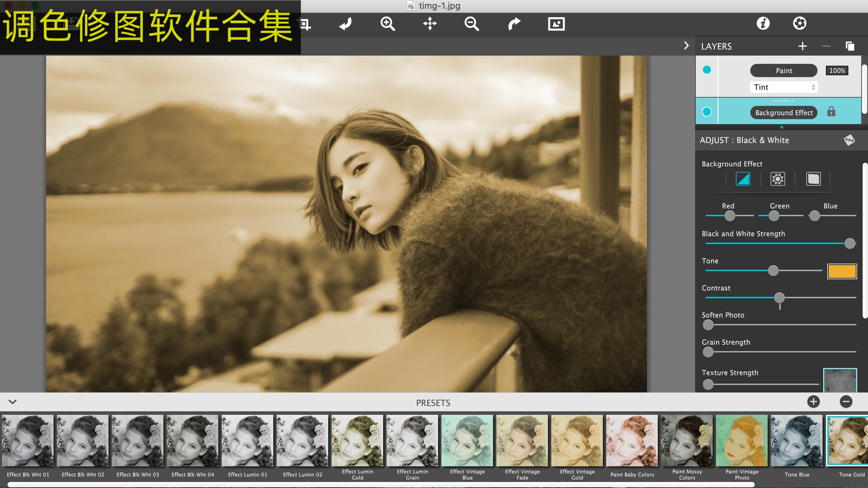The image size is (868, 488).
Task: Click Add new layer button
Action: [x=803, y=47]
